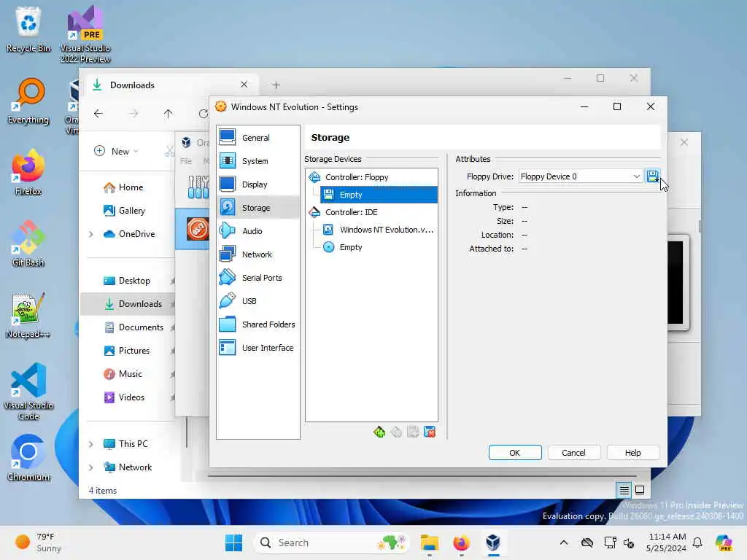Click the floppy disk chooser icon
This screenshot has height=560, width=747.
[652, 176]
